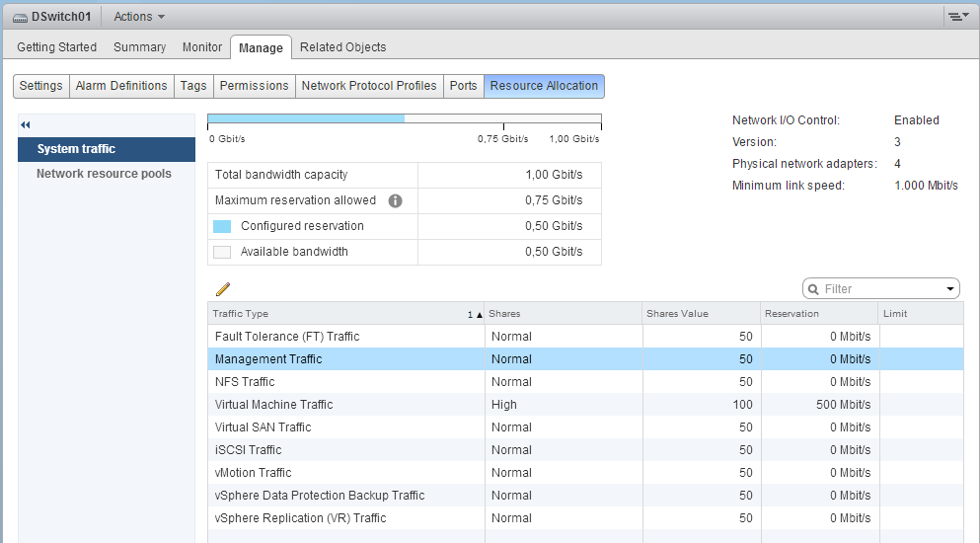Switch to the Monitor tab
This screenshot has height=543, width=980.
(202, 47)
